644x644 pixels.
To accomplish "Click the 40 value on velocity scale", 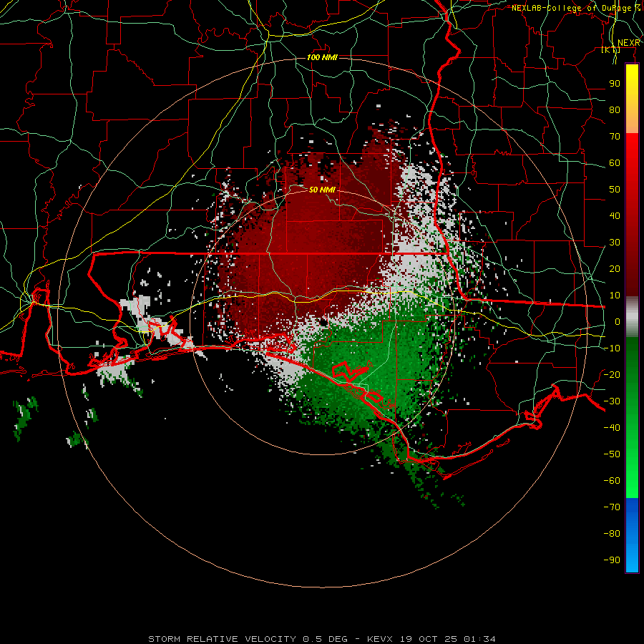I will pyautogui.click(x=615, y=216).
